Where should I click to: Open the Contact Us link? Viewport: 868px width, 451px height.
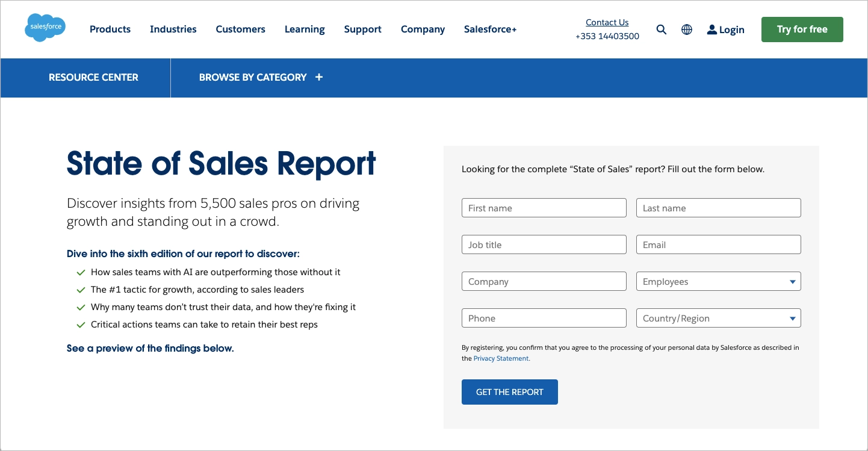[x=607, y=22]
